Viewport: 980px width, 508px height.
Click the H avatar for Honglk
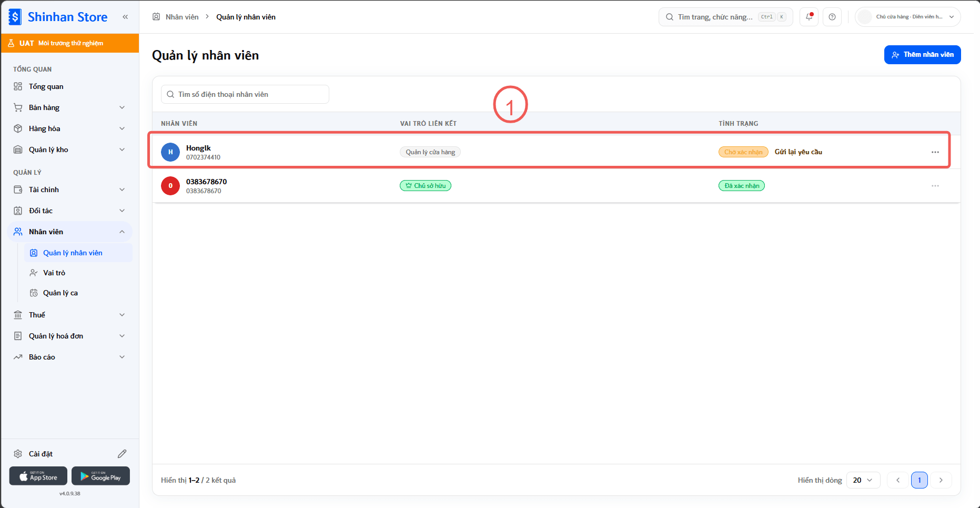[170, 152]
